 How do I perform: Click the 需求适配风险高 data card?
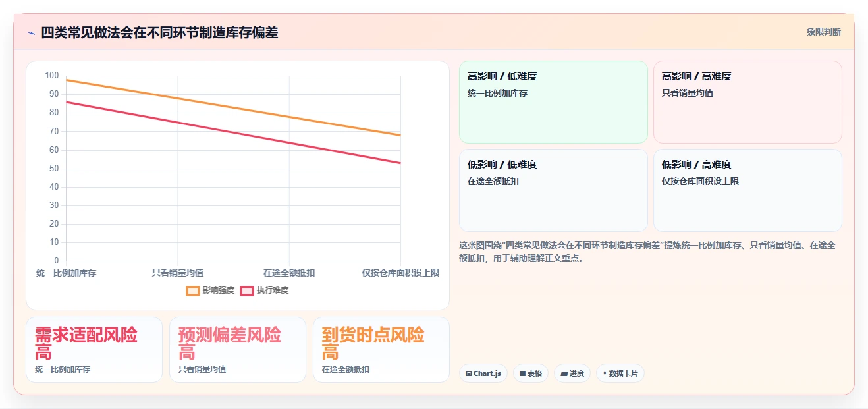coord(94,350)
